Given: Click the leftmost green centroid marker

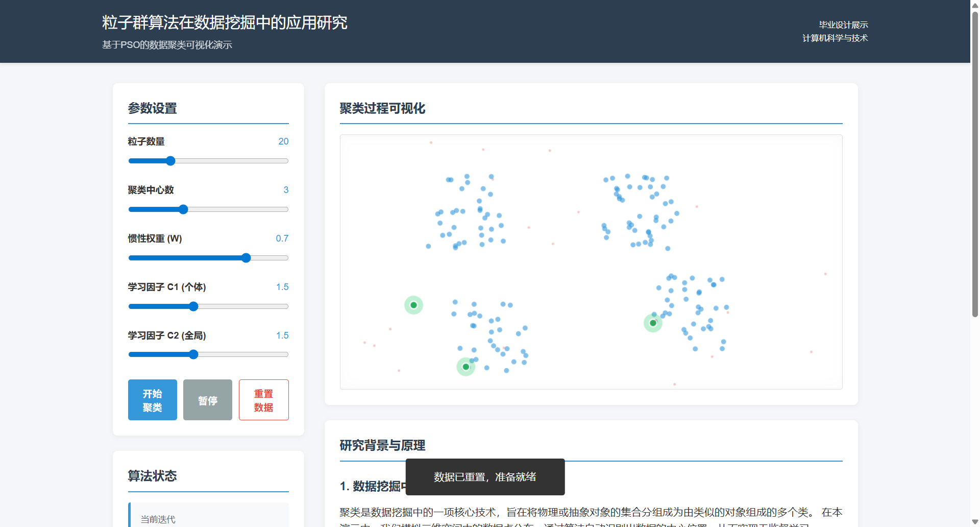Looking at the screenshot, I should (413, 305).
